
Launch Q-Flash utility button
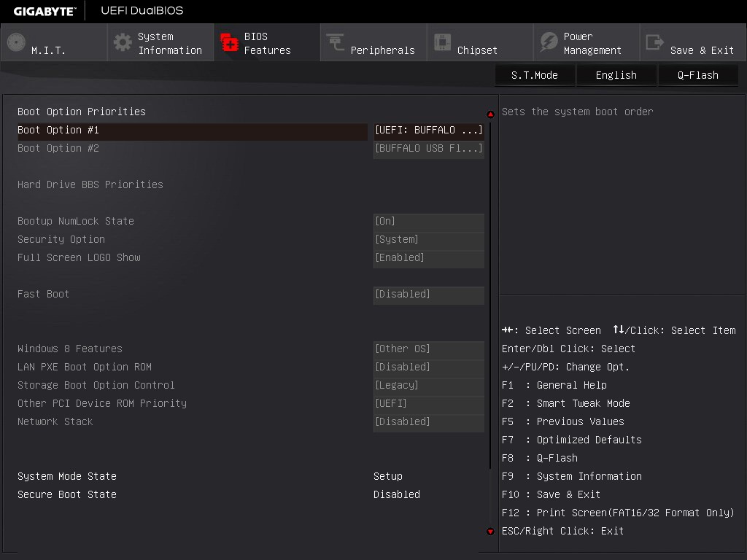(698, 75)
